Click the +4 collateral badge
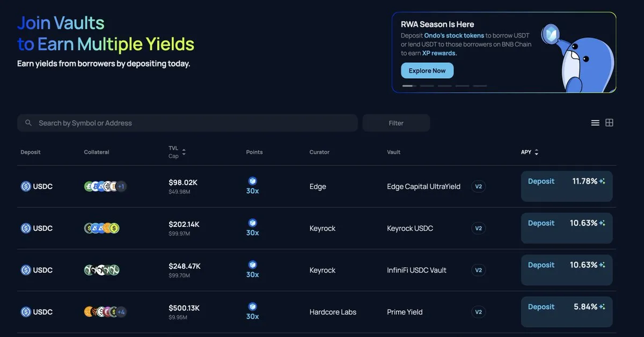The width and height of the screenshot is (644, 337). [x=121, y=312]
